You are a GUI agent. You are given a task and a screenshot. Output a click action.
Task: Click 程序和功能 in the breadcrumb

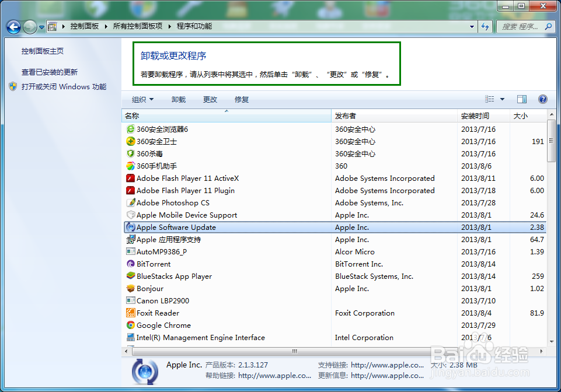[x=194, y=26]
